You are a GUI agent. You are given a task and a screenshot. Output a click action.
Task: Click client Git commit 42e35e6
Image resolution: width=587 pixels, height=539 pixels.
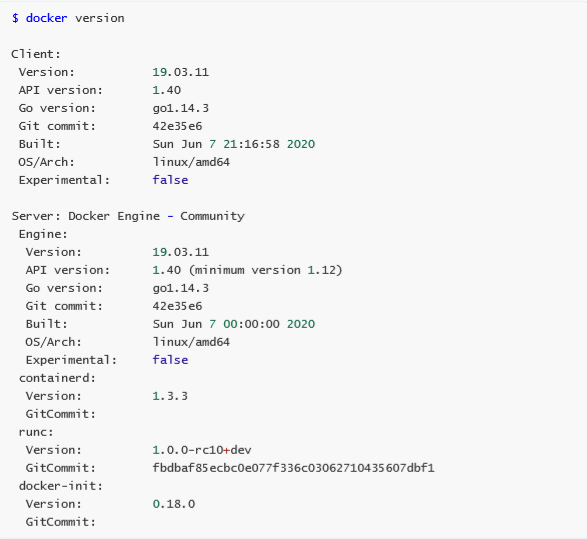(x=177, y=126)
